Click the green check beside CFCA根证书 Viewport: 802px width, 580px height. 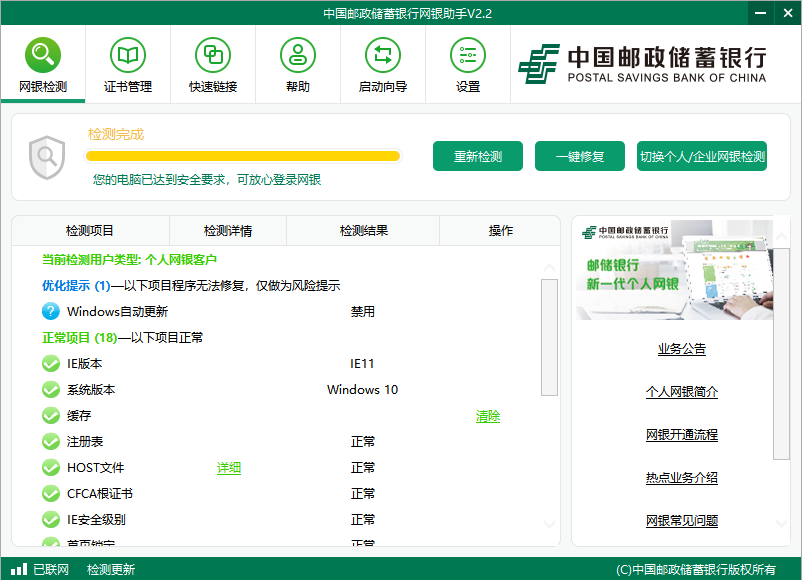(x=51, y=494)
